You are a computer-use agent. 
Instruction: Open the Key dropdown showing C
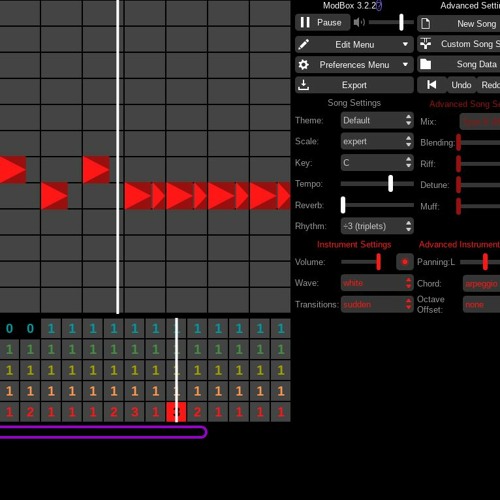[x=377, y=163]
